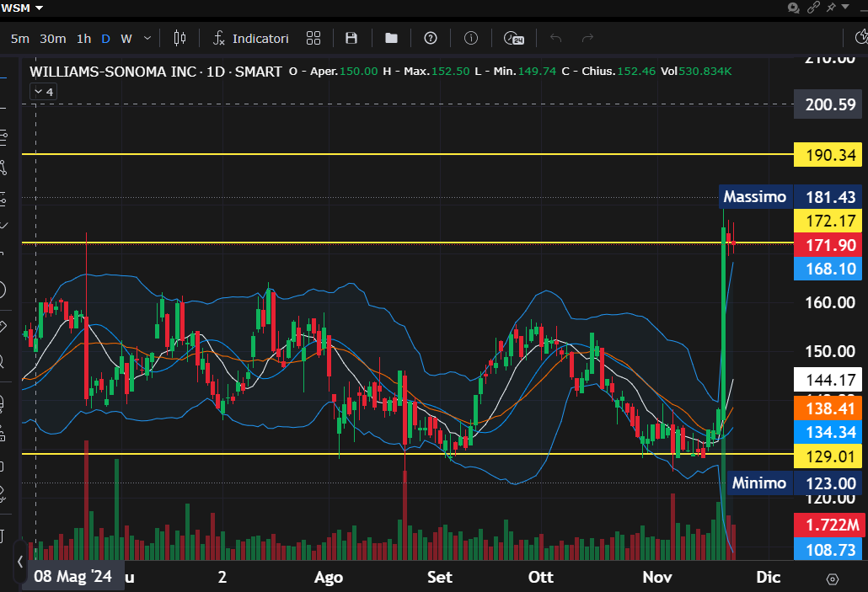Open the Indicatori panel
This screenshot has width=868, height=592.
point(251,38)
